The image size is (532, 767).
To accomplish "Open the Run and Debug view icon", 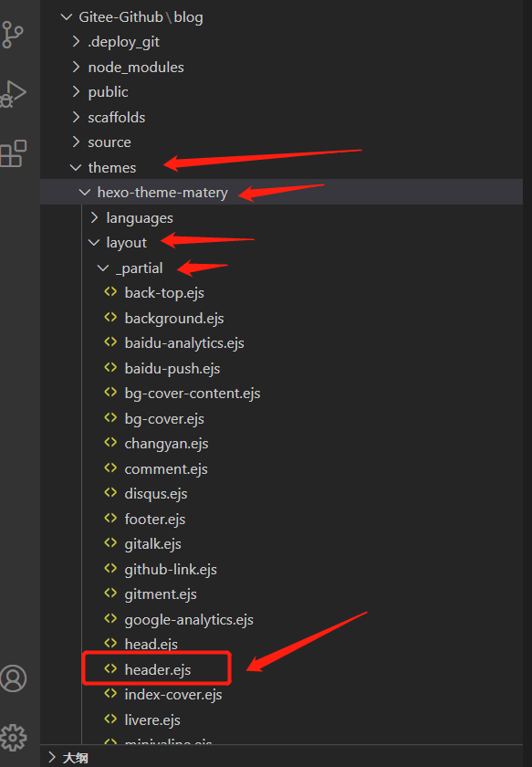I will (x=12, y=94).
